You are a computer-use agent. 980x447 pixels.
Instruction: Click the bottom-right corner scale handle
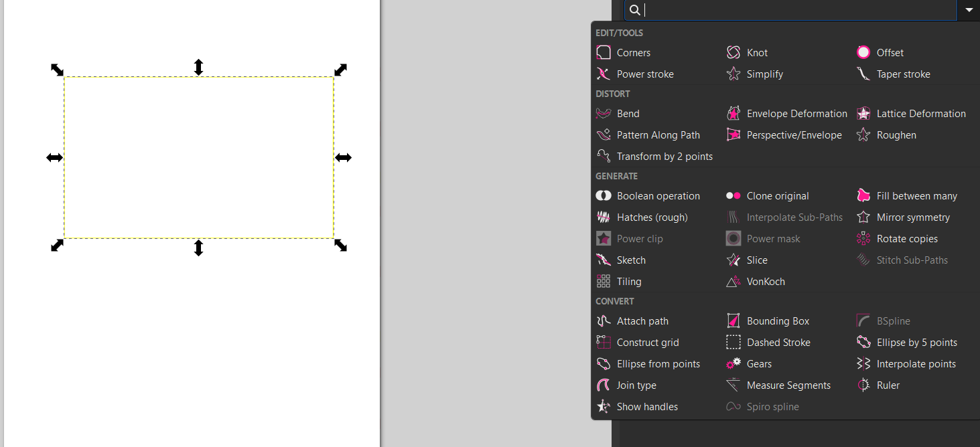coord(341,246)
